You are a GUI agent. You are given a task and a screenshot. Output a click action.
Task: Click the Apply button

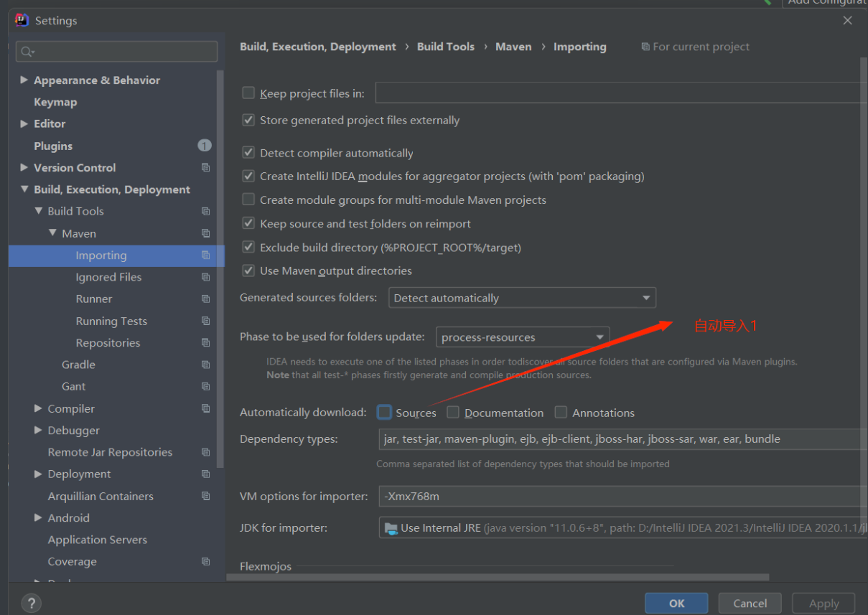coord(823,604)
